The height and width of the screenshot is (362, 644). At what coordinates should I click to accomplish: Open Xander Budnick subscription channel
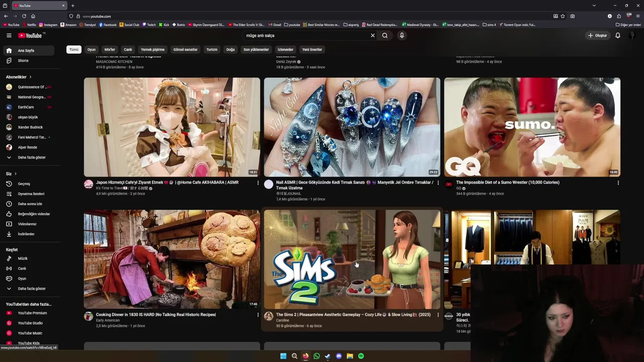click(30, 127)
